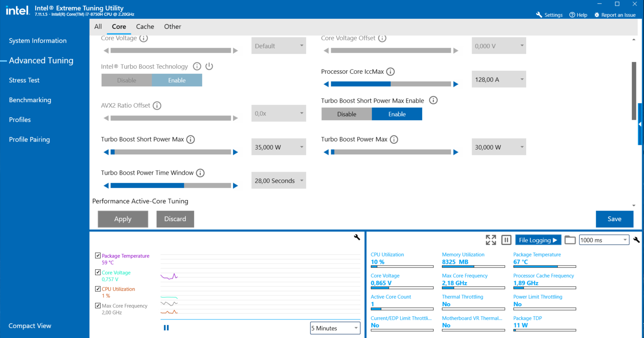
Task: Click info icon beside Turbo Boost Power Max
Action: point(394,139)
